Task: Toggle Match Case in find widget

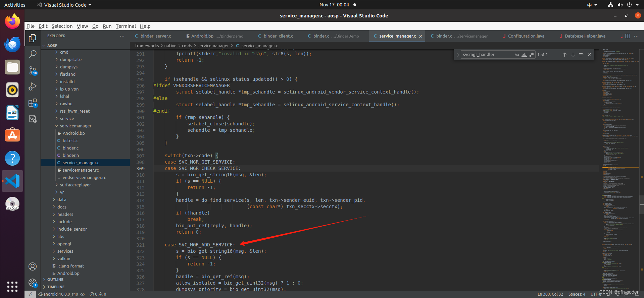Action: click(x=517, y=55)
